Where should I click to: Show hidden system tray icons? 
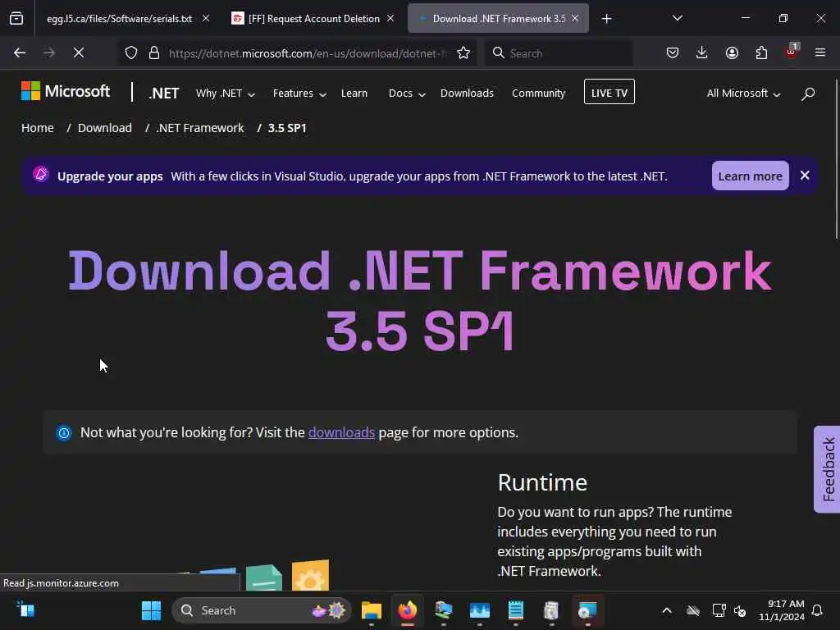(x=667, y=610)
